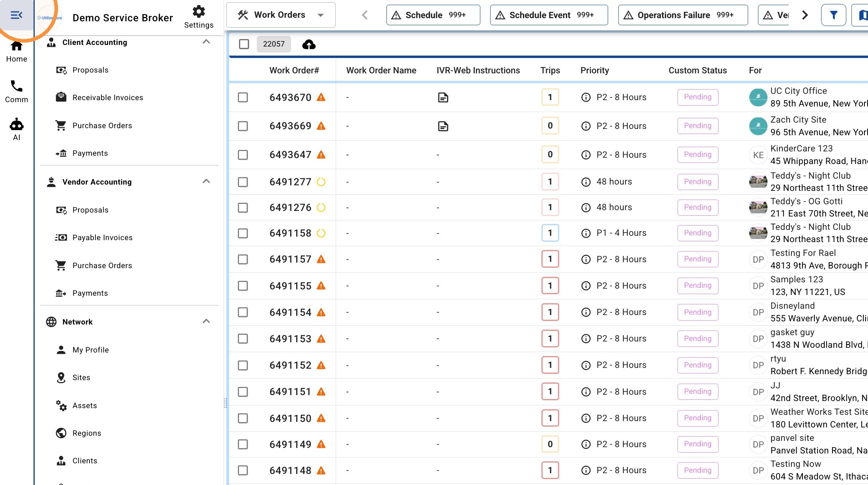The width and height of the screenshot is (868, 485).
Task: Select checkbox for work order 6491154
Action: click(x=243, y=312)
